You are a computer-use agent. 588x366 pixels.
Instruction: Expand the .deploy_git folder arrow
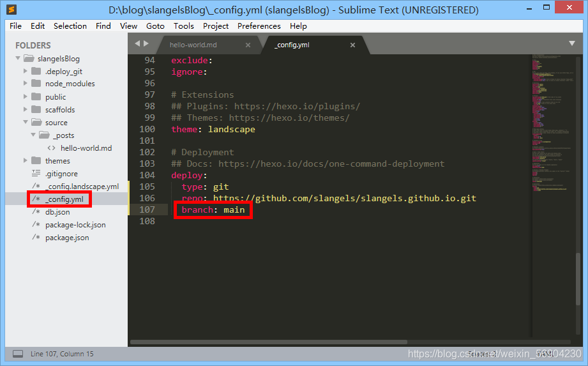25,71
